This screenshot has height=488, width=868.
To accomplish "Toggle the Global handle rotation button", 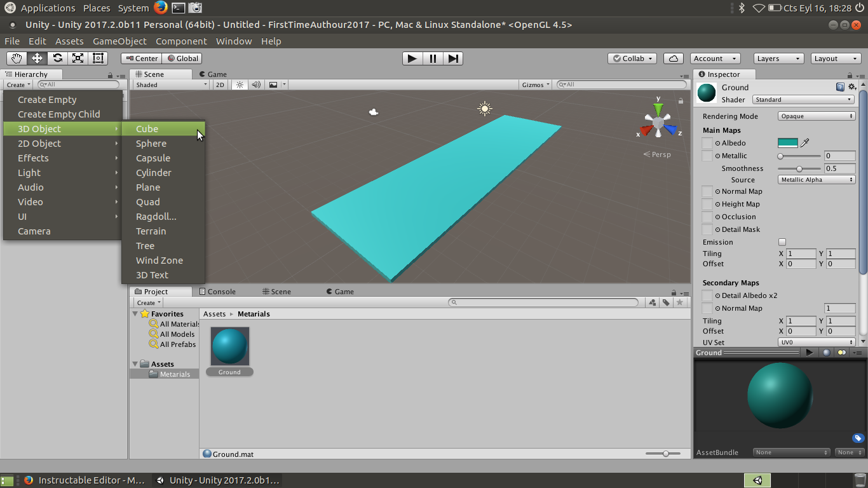I will (x=182, y=58).
